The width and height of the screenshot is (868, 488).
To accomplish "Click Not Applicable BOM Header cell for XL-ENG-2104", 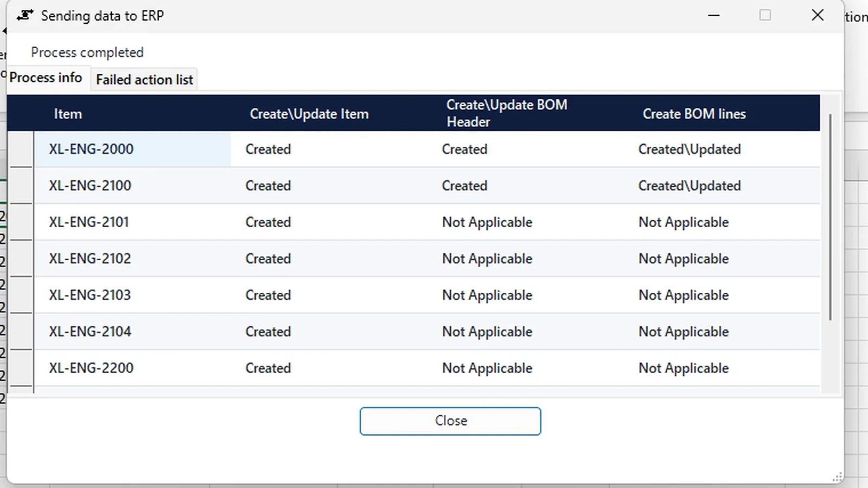I will tap(526, 331).
